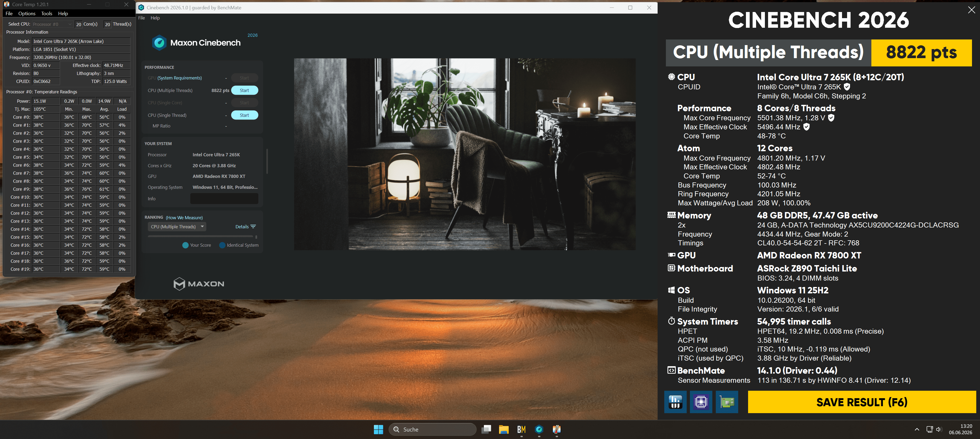Click the shield beside Max Effective Clock 5496.44
Screen dimensions: 980x439
(807, 127)
